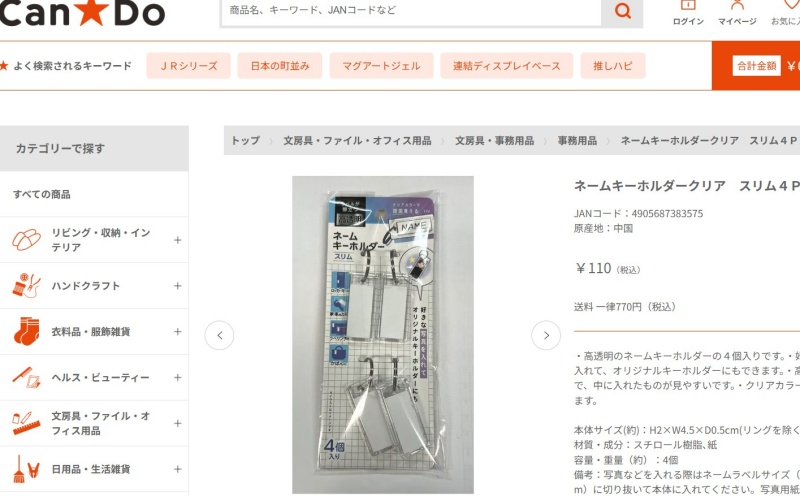Click the ヘルス・ビューティー comb icon

click(x=27, y=378)
